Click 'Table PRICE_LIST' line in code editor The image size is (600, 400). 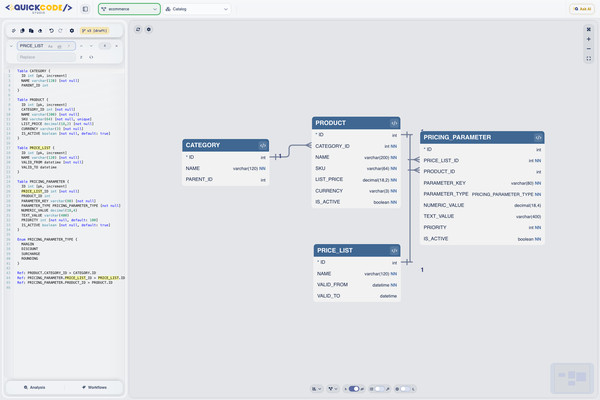[x=36, y=148]
